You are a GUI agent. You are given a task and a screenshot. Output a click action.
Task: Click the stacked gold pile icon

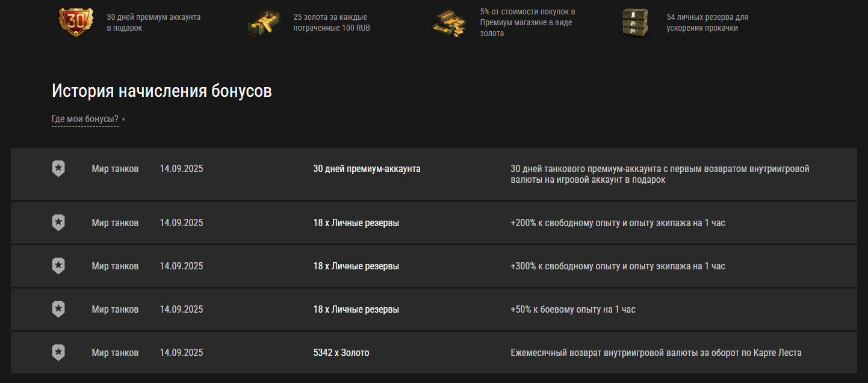click(450, 23)
